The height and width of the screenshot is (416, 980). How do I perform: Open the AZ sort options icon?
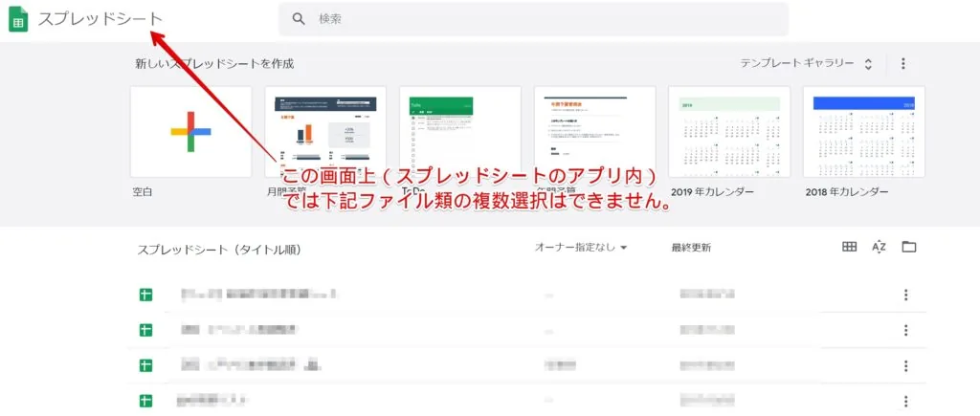coord(880,247)
